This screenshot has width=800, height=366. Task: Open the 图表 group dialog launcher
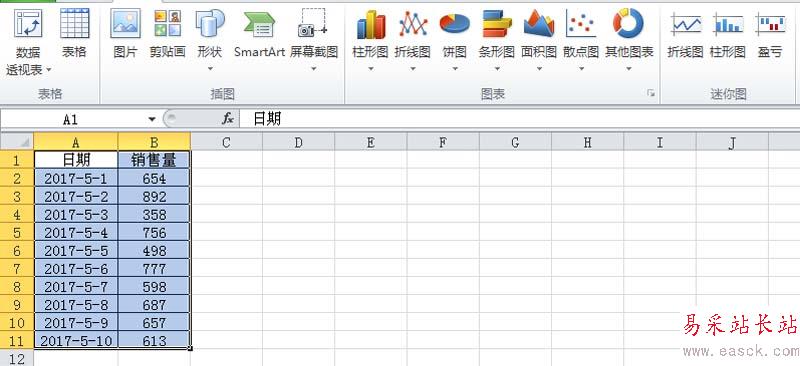pos(651,93)
